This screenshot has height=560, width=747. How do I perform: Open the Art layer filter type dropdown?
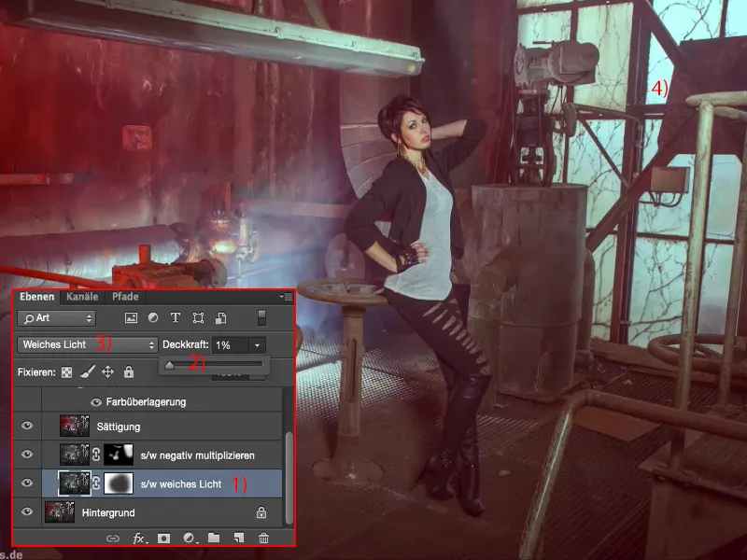click(56, 318)
